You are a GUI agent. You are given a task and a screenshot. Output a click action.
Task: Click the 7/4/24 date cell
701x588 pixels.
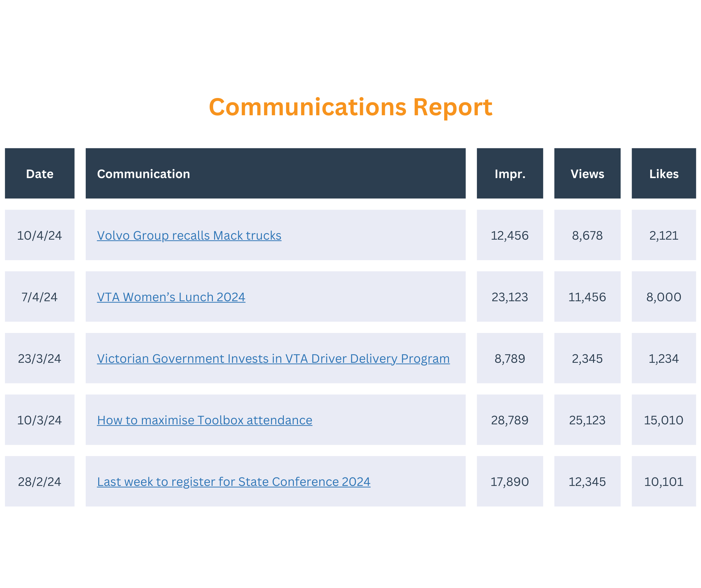click(x=39, y=297)
